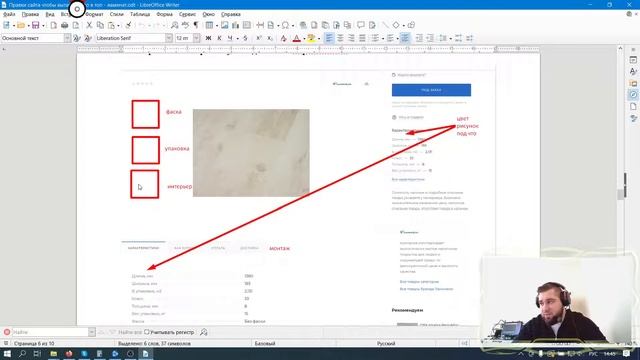
Task: Click the New document icon
Action: tap(6, 25)
